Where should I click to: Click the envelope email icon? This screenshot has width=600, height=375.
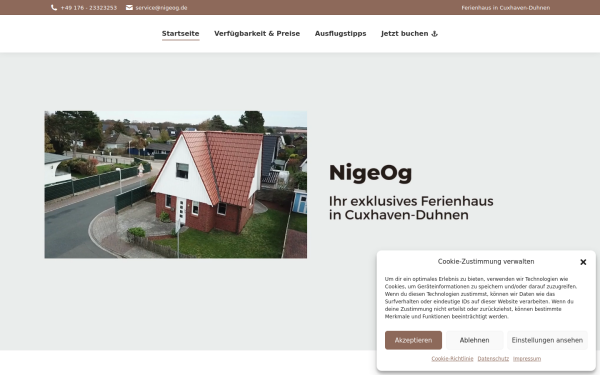tap(129, 8)
